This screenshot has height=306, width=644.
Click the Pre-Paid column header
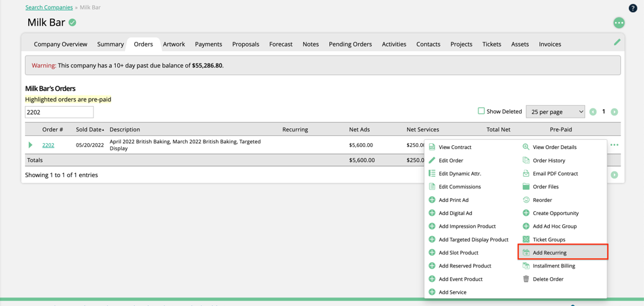561,129
